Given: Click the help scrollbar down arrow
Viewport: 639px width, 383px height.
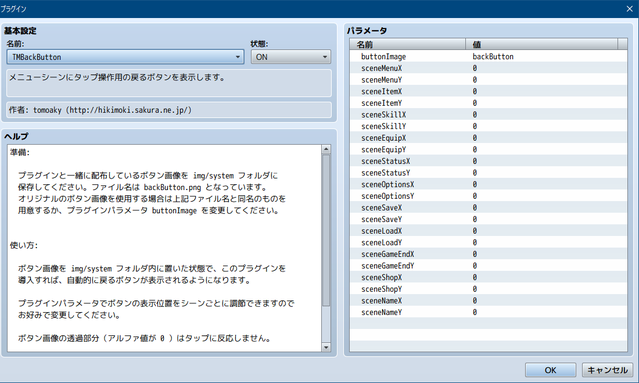Looking at the screenshot, I should tap(326, 347).
